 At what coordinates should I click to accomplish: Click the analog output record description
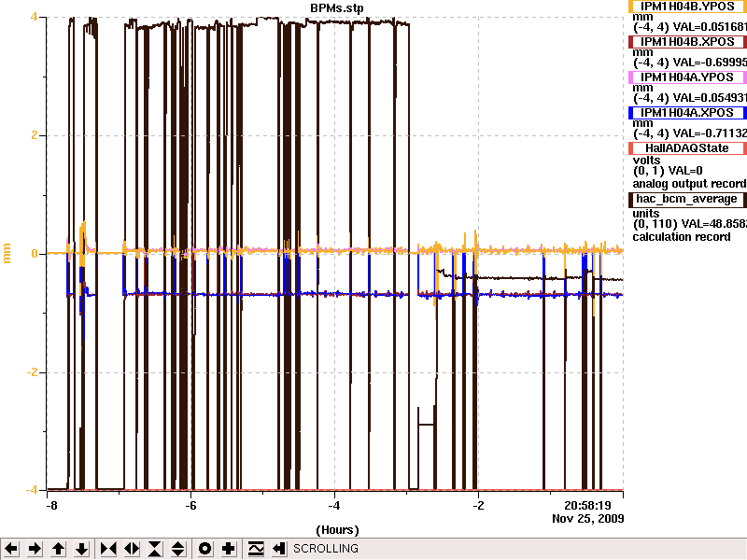(x=689, y=184)
